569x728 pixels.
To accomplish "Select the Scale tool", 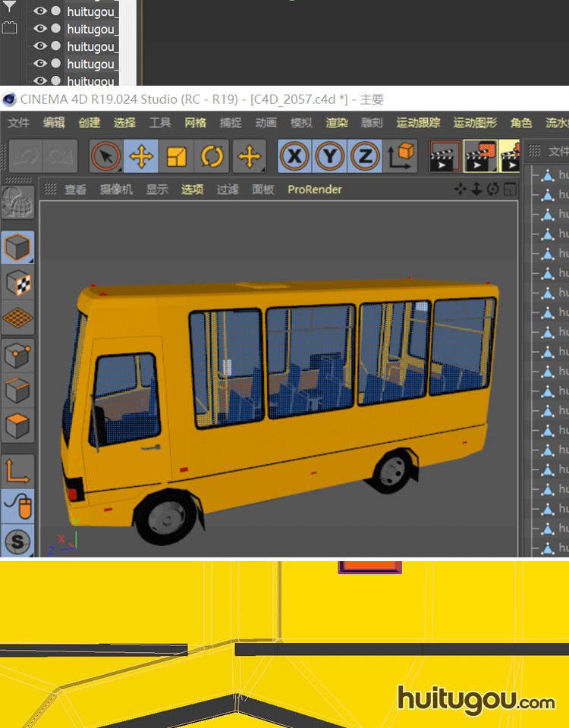I will click(176, 157).
